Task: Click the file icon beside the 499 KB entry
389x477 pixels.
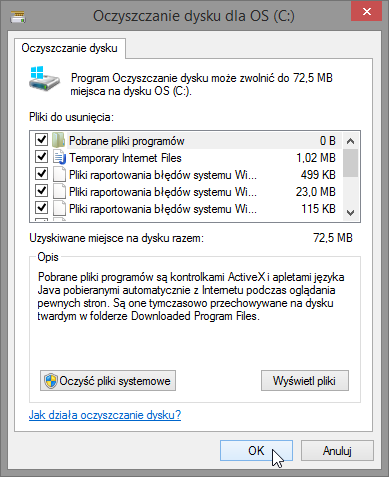Action: [x=59, y=174]
